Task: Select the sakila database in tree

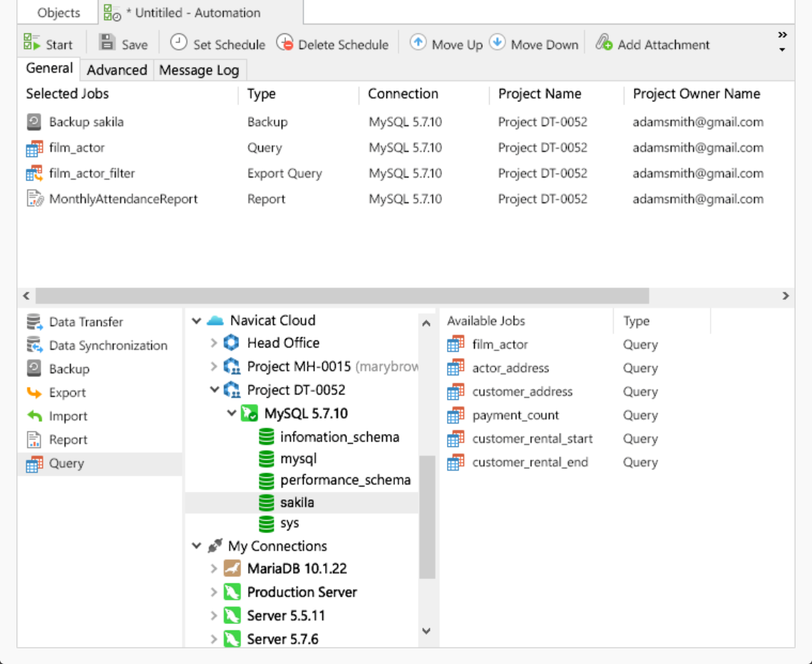Action: pos(297,502)
